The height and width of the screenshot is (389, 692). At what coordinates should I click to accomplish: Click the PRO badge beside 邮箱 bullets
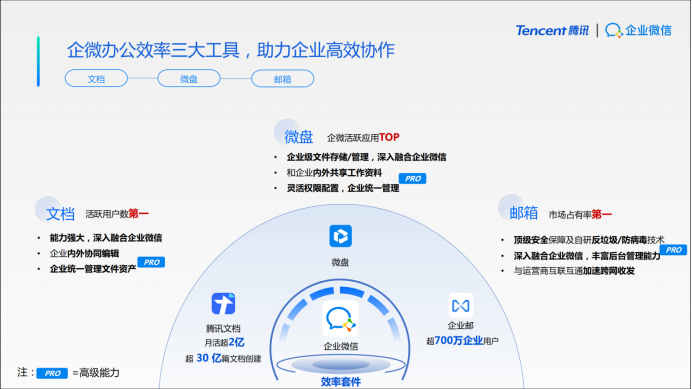pyautogui.click(x=673, y=250)
